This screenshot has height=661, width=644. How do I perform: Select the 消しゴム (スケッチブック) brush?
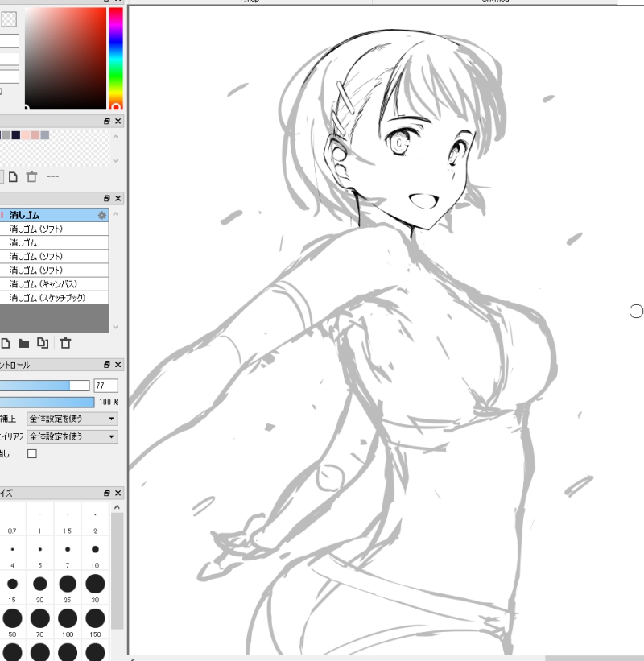[54, 298]
